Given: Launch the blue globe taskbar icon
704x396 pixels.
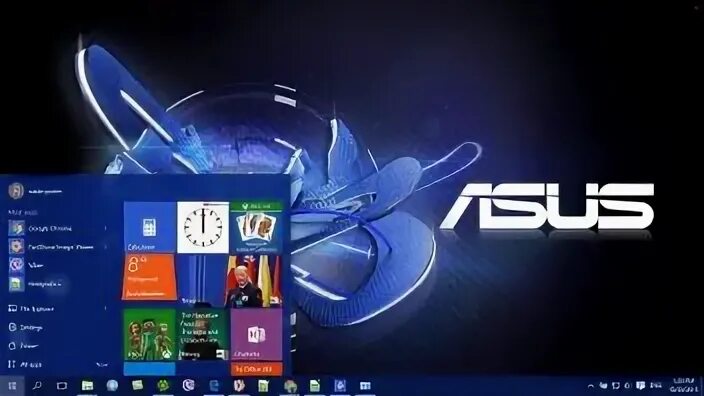Looking at the screenshot, I should pos(112,385).
